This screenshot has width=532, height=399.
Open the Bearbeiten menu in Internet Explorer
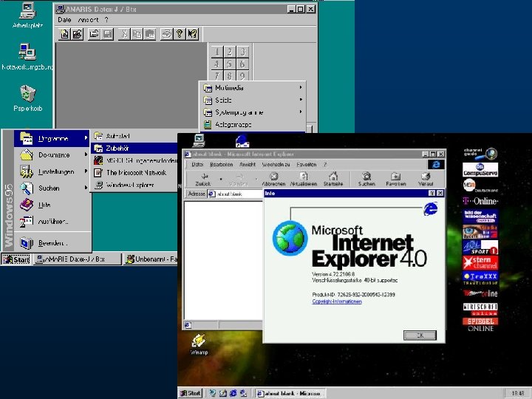(221, 165)
